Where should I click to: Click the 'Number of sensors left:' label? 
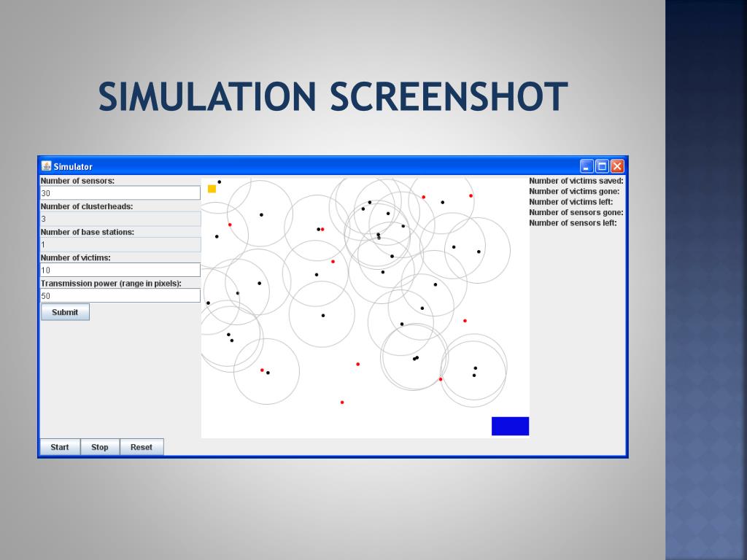pos(573,223)
